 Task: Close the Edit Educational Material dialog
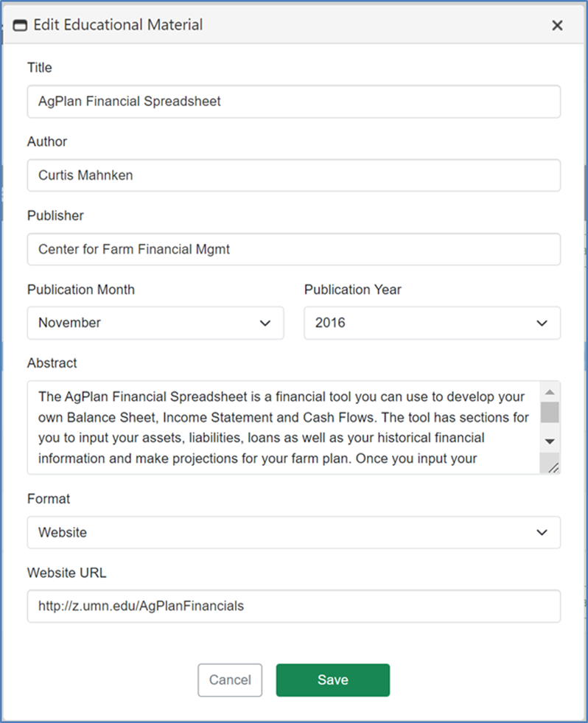click(557, 26)
